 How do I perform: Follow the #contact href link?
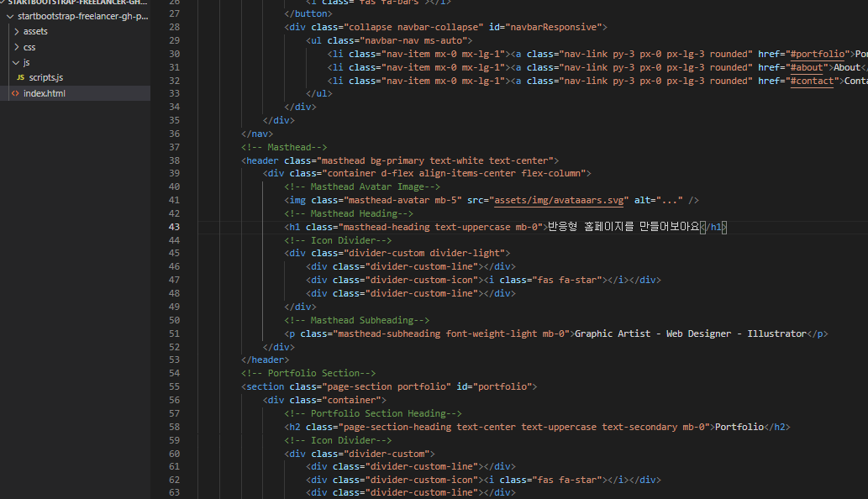(812, 81)
